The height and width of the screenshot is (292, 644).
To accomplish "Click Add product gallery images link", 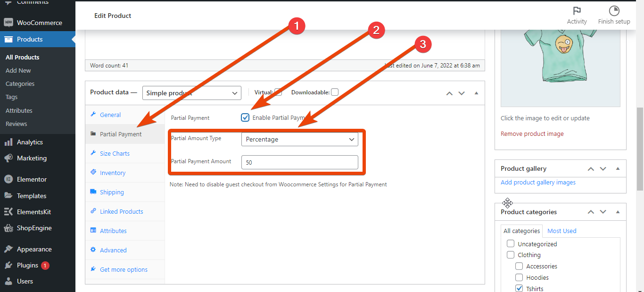I will tap(538, 182).
